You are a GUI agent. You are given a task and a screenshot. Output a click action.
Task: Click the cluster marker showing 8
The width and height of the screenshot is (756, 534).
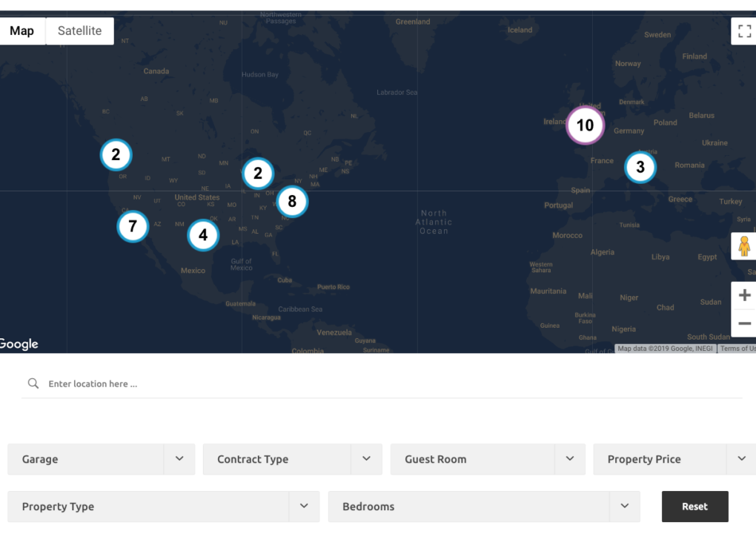pos(292,201)
